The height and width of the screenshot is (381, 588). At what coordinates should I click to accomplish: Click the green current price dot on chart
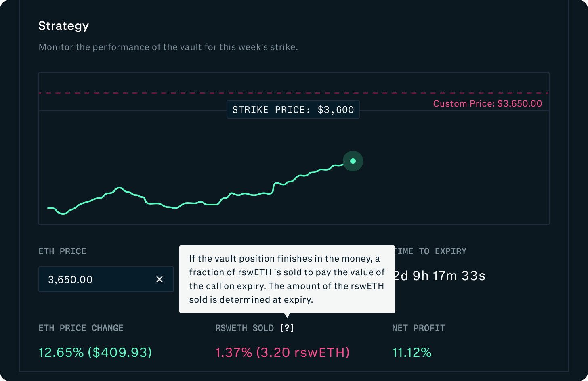click(x=353, y=161)
